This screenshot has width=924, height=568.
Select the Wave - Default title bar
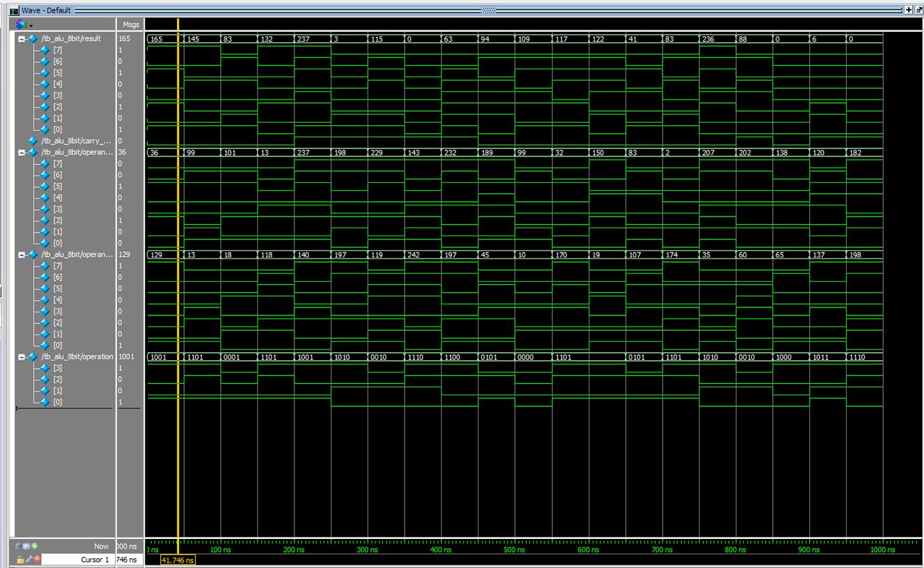pyautogui.click(x=46, y=10)
